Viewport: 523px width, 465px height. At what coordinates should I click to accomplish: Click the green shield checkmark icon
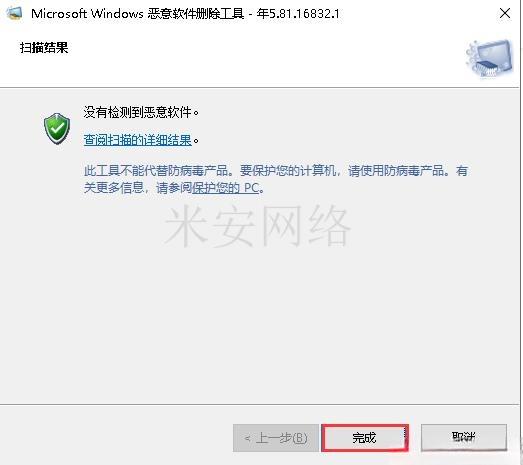point(57,128)
